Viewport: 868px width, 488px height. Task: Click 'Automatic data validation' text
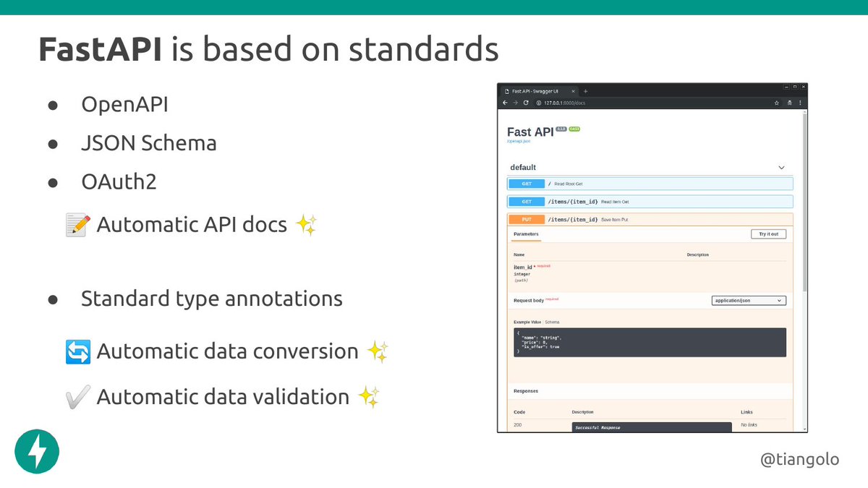click(223, 397)
